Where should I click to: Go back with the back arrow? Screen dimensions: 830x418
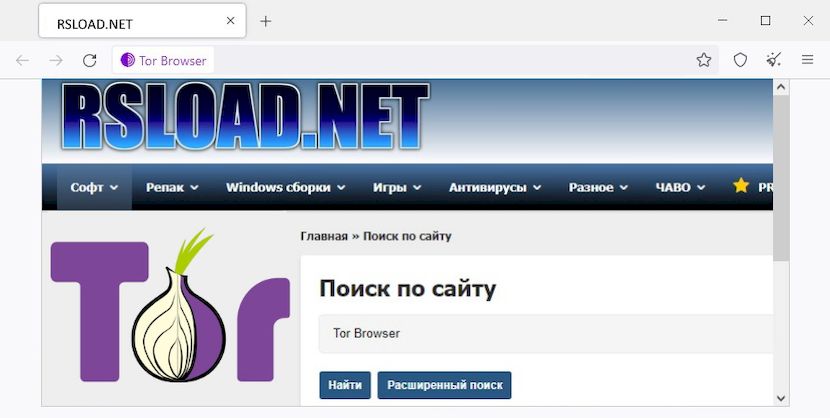coord(22,60)
